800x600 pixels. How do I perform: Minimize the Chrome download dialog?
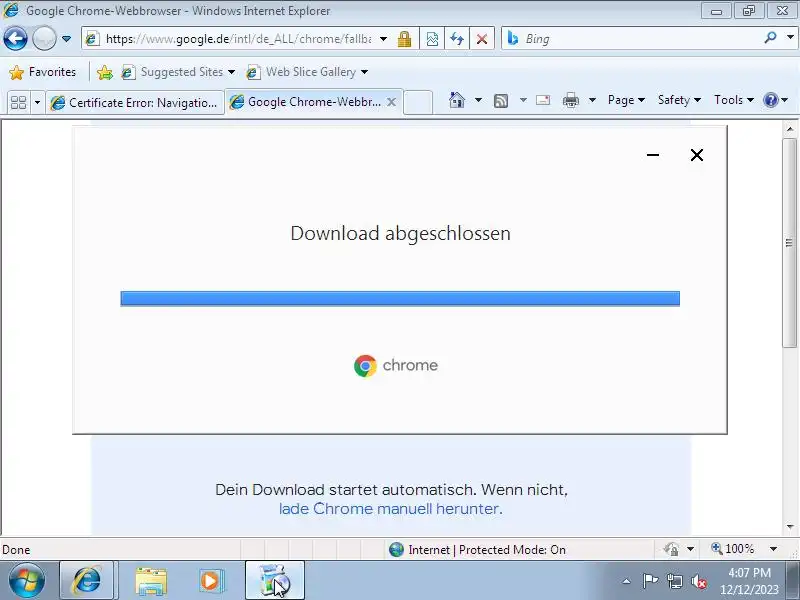(x=653, y=155)
